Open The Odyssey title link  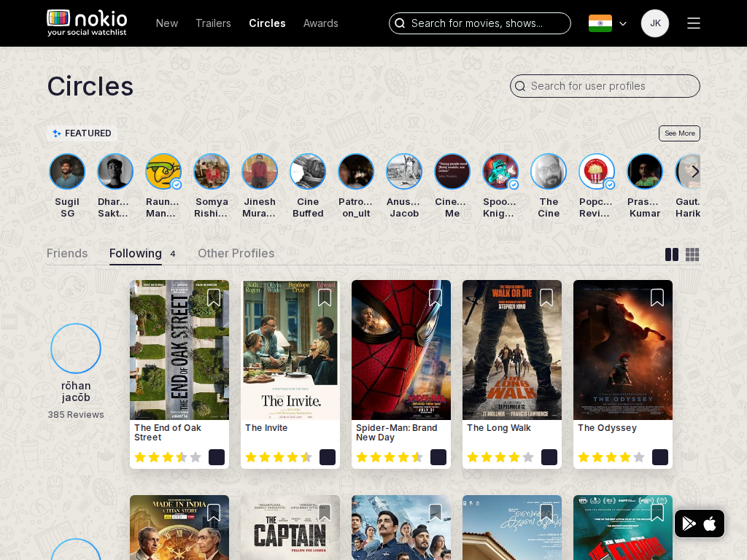pyautogui.click(x=607, y=427)
